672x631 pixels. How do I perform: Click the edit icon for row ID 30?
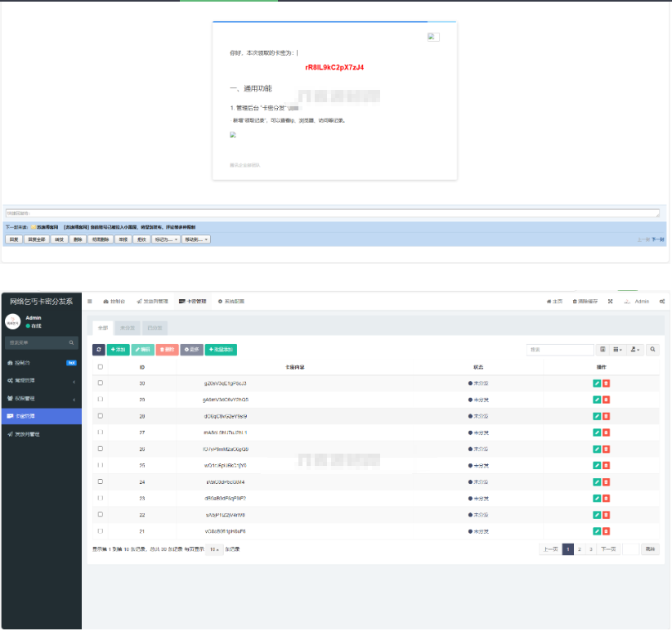tap(597, 383)
